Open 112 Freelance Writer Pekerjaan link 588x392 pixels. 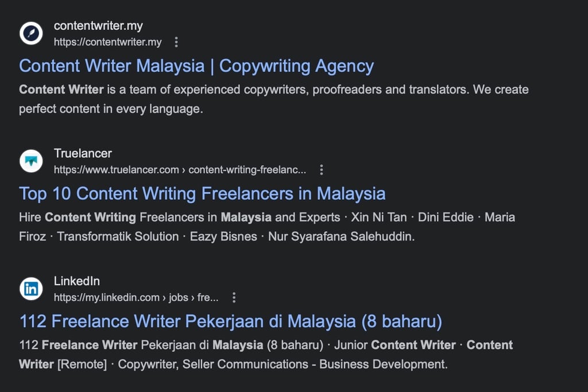[230, 321]
